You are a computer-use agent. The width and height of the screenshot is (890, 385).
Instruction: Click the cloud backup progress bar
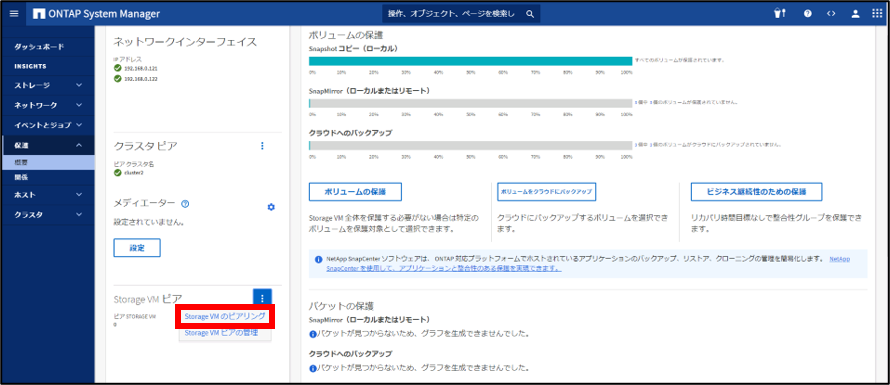tap(471, 145)
